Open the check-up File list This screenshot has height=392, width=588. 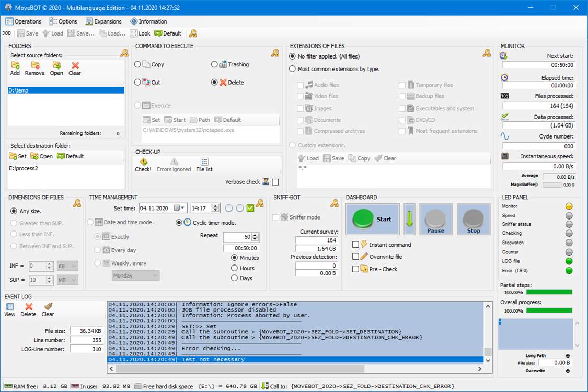[204, 165]
